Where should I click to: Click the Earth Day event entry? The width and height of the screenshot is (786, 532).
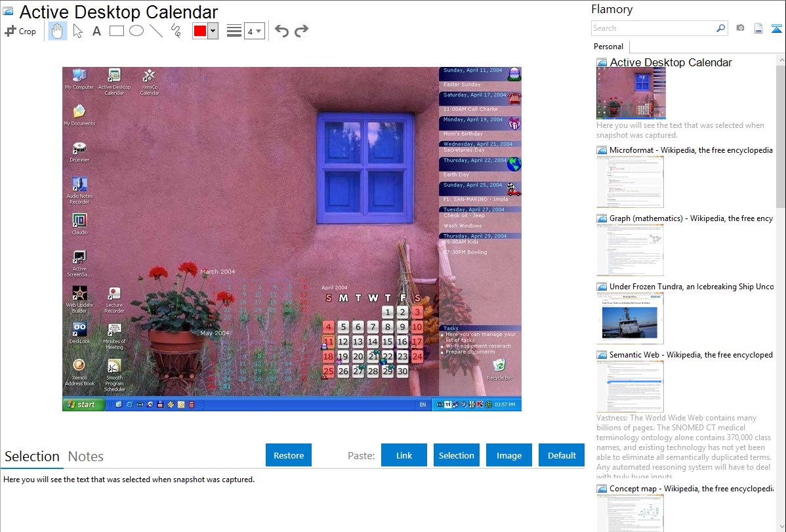(456, 174)
